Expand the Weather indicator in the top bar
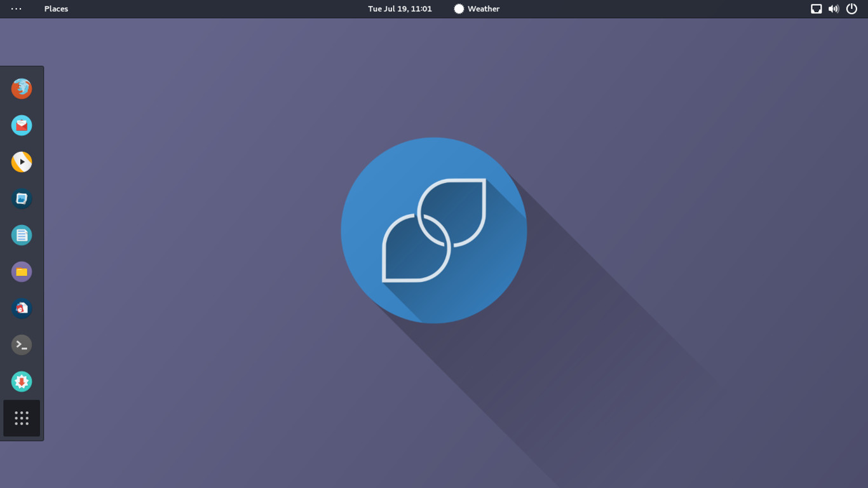This screenshot has height=488, width=868. tap(477, 9)
